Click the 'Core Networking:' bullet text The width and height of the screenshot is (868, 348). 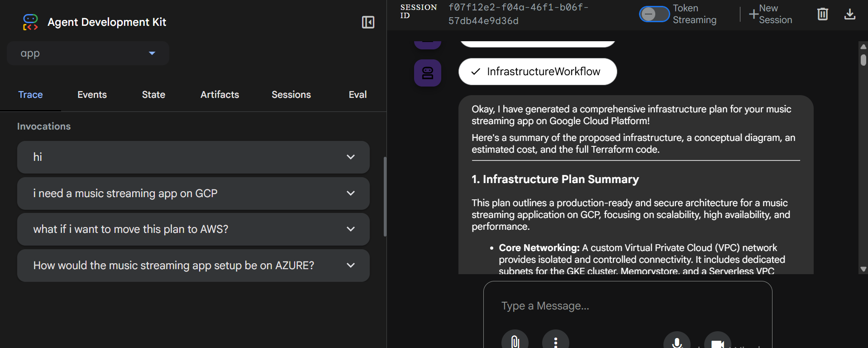pyautogui.click(x=539, y=248)
